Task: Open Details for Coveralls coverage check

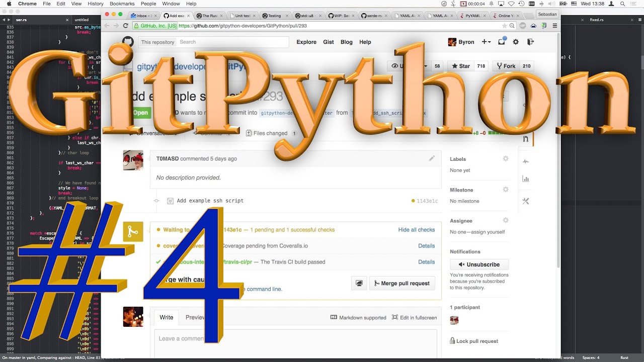Action: (427, 246)
